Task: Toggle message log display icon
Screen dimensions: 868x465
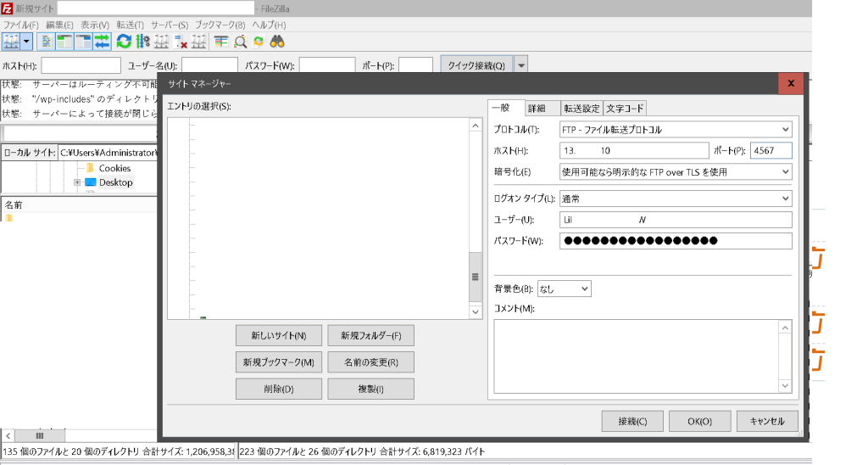Action: pyautogui.click(x=47, y=42)
